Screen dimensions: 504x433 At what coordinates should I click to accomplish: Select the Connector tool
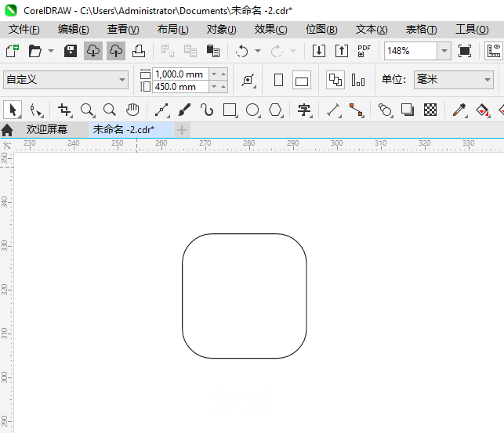tap(357, 110)
